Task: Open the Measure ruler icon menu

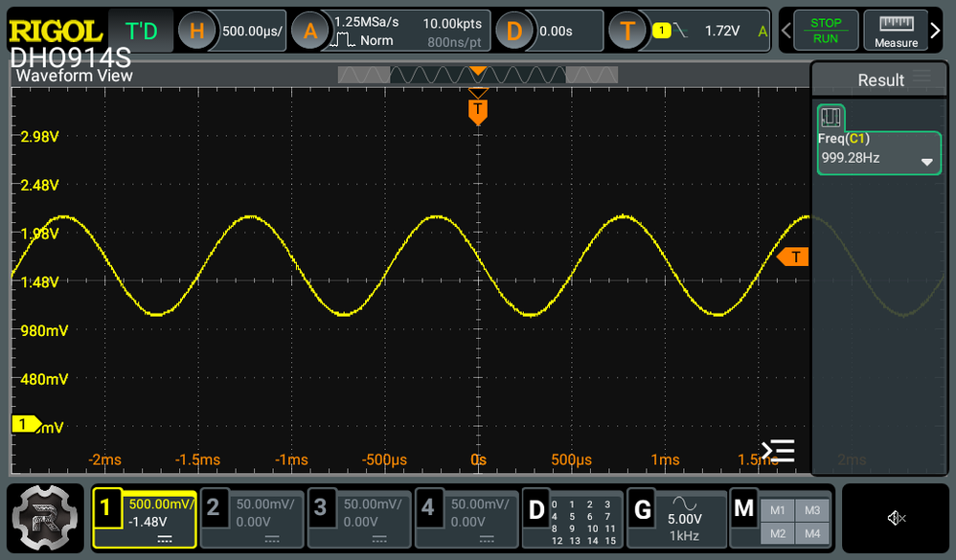Action: tap(896, 31)
